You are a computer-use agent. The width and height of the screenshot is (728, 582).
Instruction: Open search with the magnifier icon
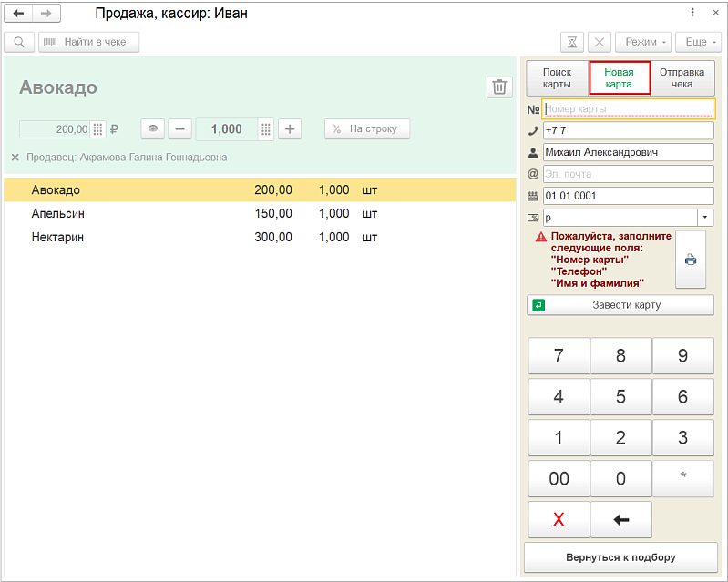coord(19,42)
